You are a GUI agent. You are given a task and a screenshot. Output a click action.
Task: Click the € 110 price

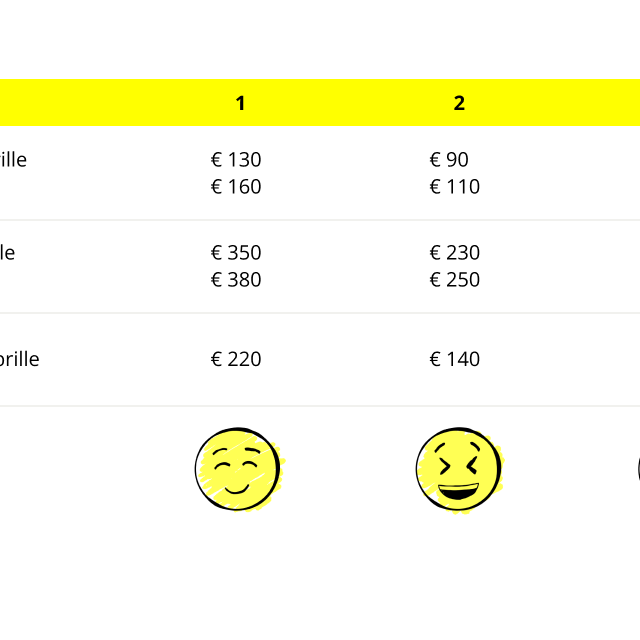pos(455,187)
